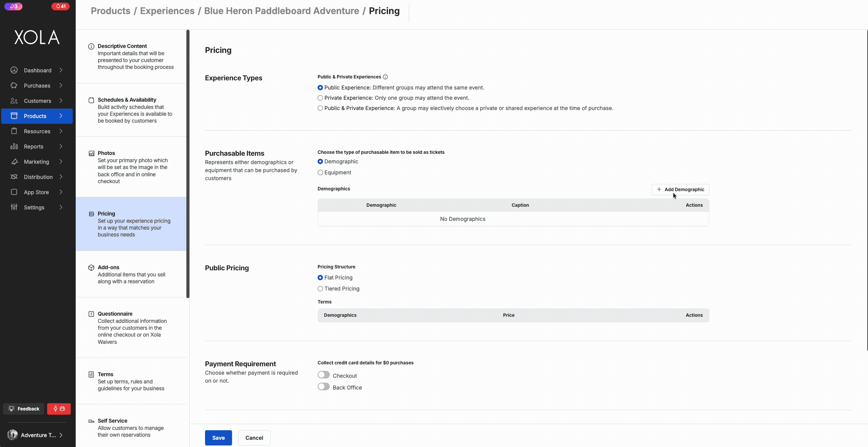The image size is (868, 447).
Task: Click the Distribution icon in sidebar
Action: click(x=14, y=177)
